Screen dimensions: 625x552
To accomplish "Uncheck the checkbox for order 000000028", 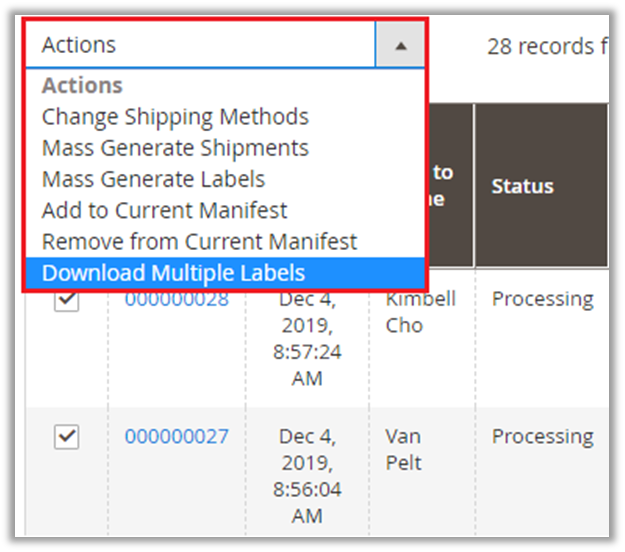I will (x=66, y=300).
